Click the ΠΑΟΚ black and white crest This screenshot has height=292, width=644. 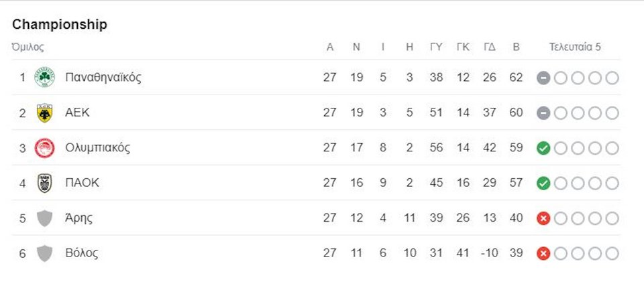click(44, 183)
